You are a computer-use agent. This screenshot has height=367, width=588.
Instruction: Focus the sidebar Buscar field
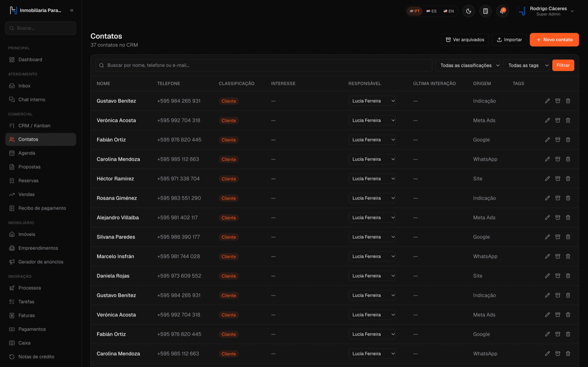[41, 28]
